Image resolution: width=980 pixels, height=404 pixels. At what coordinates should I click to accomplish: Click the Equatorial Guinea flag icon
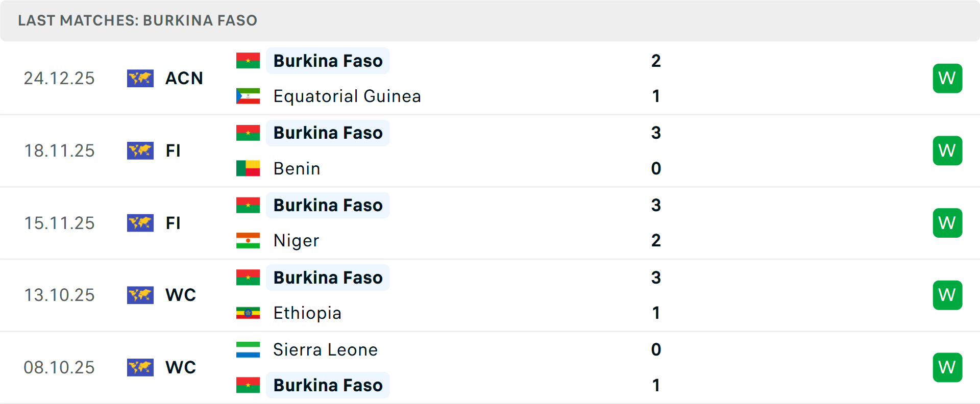coord(248,96)
